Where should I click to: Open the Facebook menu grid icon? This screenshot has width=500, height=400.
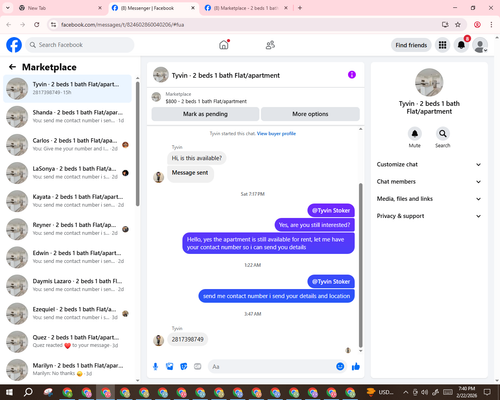click(x=442, y=45)
